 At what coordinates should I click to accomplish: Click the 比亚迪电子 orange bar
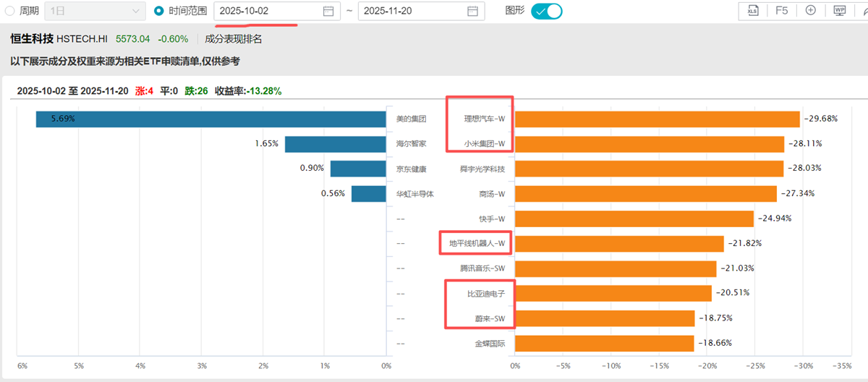coord(613,293)
